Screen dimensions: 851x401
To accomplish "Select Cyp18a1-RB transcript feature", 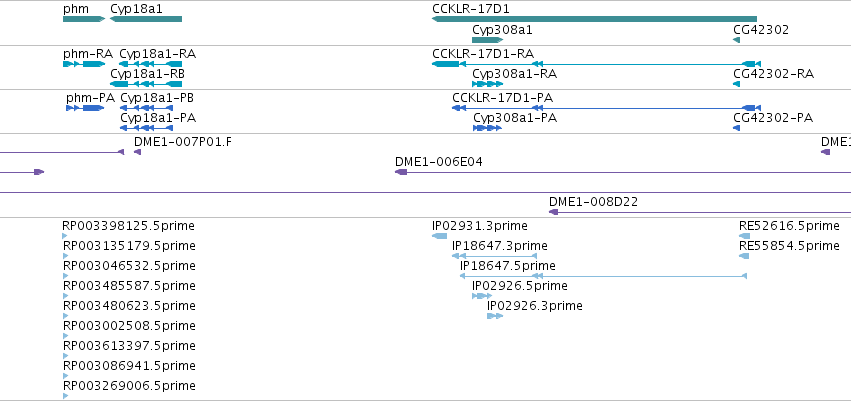I will (x=146, y=84).
